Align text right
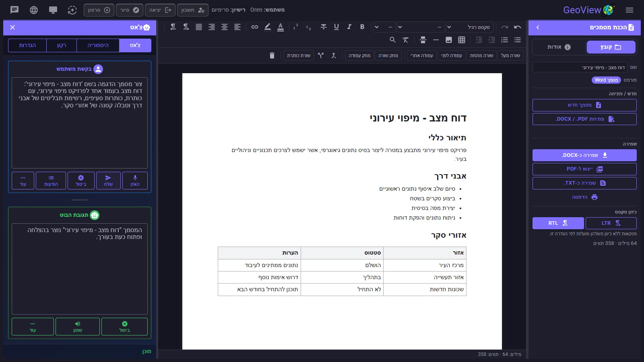644x362 pixels. [212, 27]
